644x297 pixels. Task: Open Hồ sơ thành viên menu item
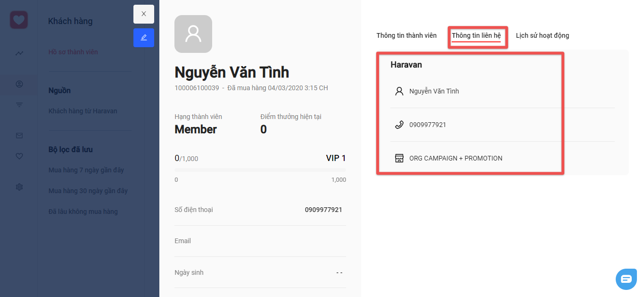pos(73,52)
